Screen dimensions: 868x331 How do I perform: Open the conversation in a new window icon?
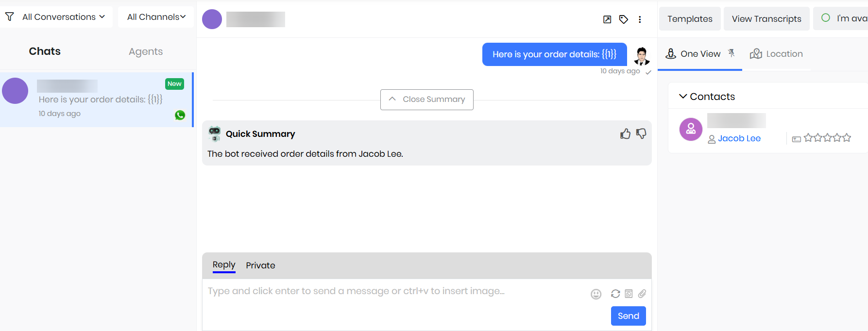pos(607,19)
